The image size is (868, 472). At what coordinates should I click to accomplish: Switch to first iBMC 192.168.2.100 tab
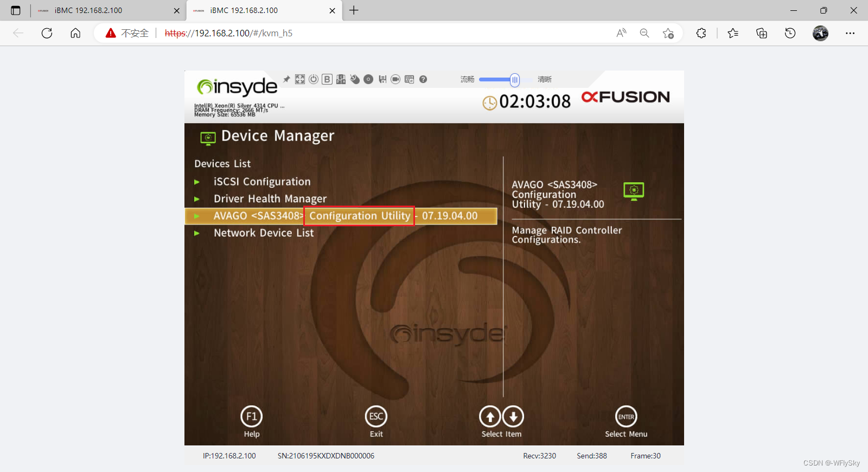(x=108, y=10)
